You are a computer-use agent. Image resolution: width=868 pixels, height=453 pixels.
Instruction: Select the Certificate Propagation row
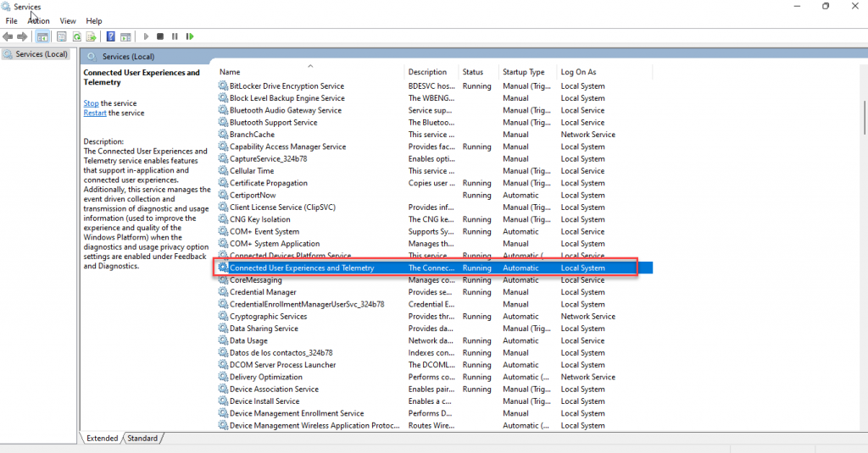[435, 183]
